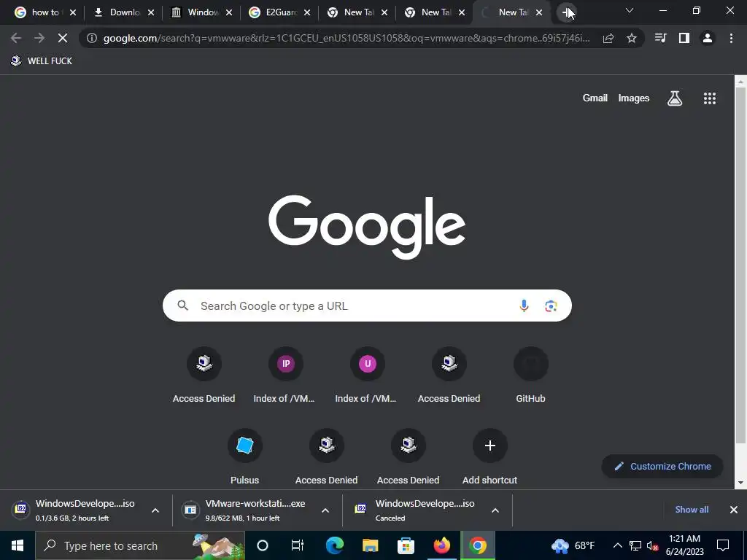Viewport: 747px width, 560px height.
Task: Click the stop loading X button
Action: click(63, 38)
